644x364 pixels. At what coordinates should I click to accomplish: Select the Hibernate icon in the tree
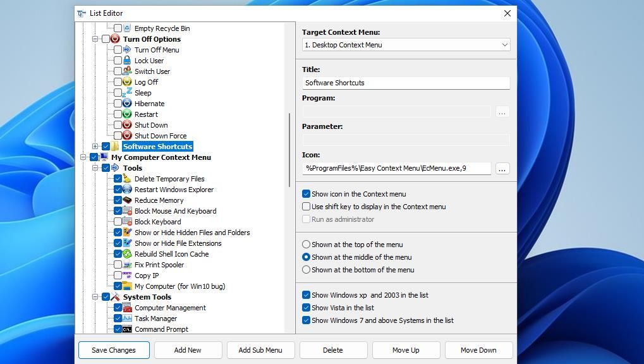coord(126,104)
